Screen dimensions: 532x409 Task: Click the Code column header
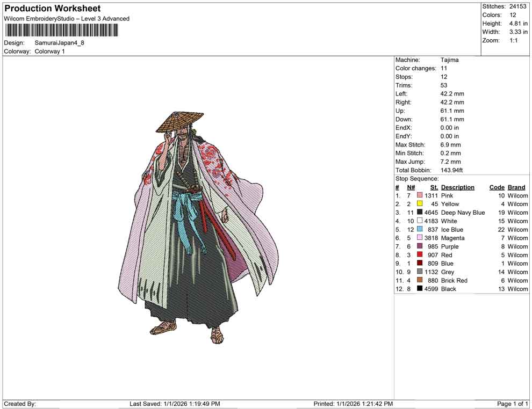point(497,187)
